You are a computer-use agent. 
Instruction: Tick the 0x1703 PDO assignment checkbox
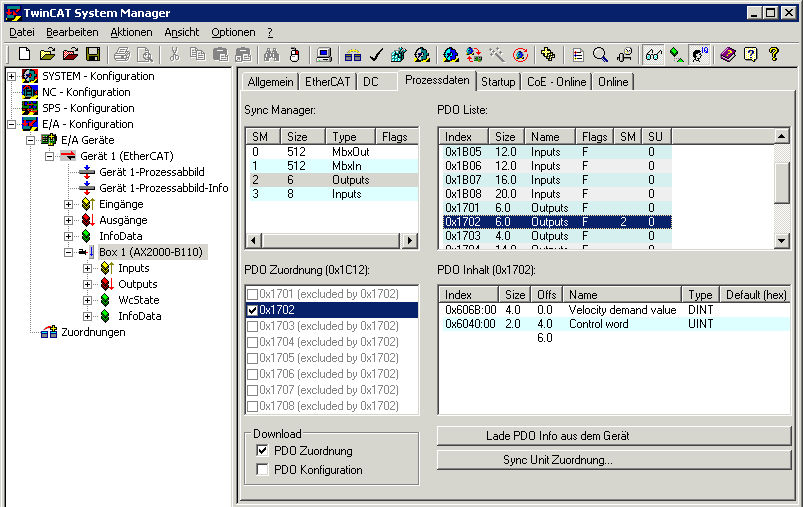pyautogui.click(x=252, y=326)
